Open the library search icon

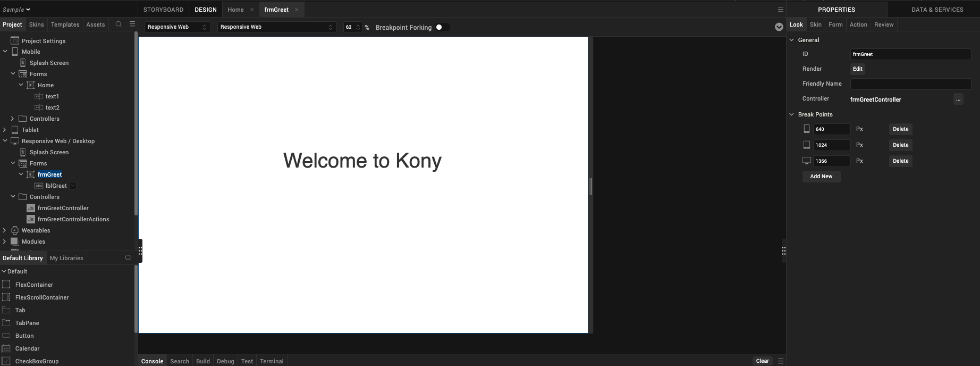128,258
